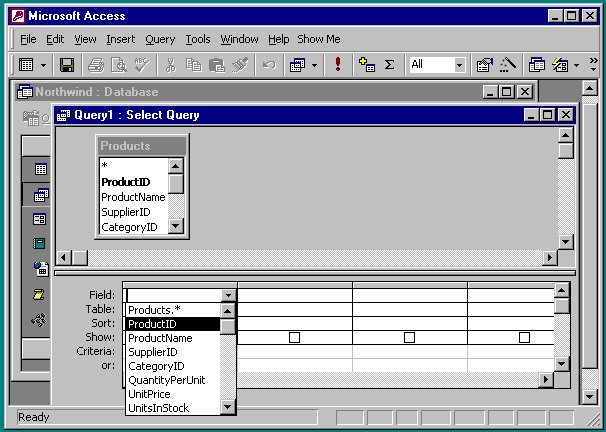This screenshot has width=606, height=432.
Task: Open the Query menu
Action: [160, 39]
